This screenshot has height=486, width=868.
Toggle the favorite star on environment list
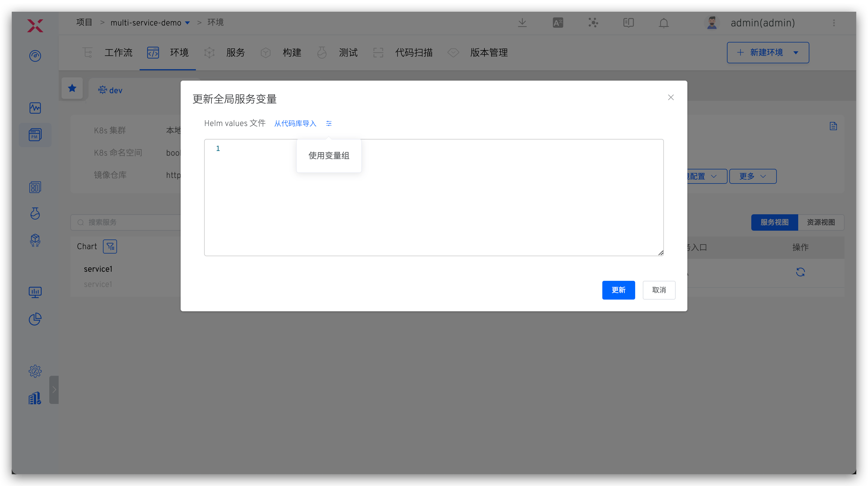[x=72, y=88]
